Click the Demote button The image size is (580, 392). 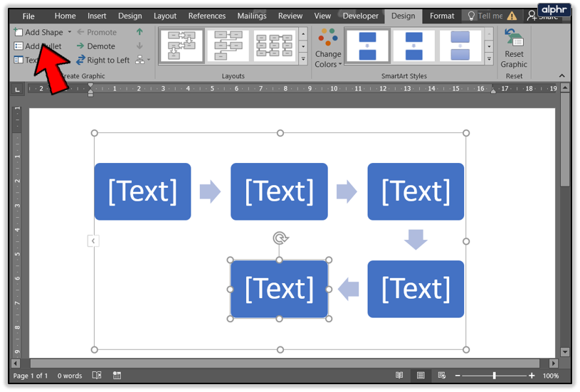[x=96, y=46]
